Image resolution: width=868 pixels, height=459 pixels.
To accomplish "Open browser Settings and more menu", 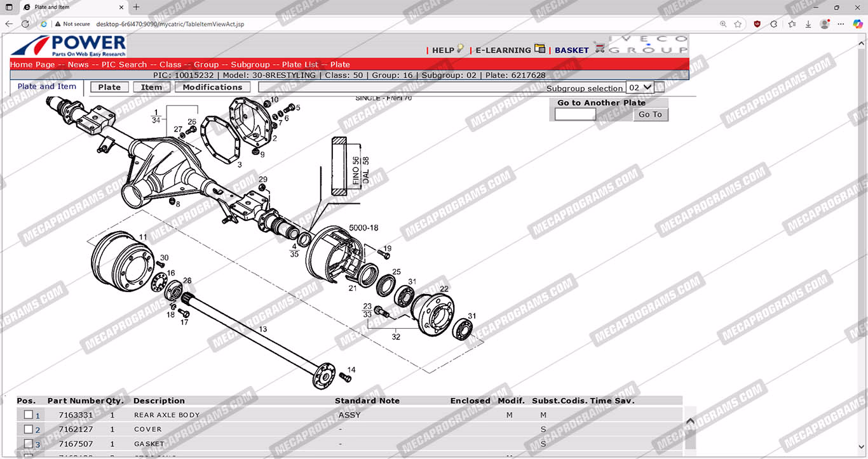I will point(841,24).
